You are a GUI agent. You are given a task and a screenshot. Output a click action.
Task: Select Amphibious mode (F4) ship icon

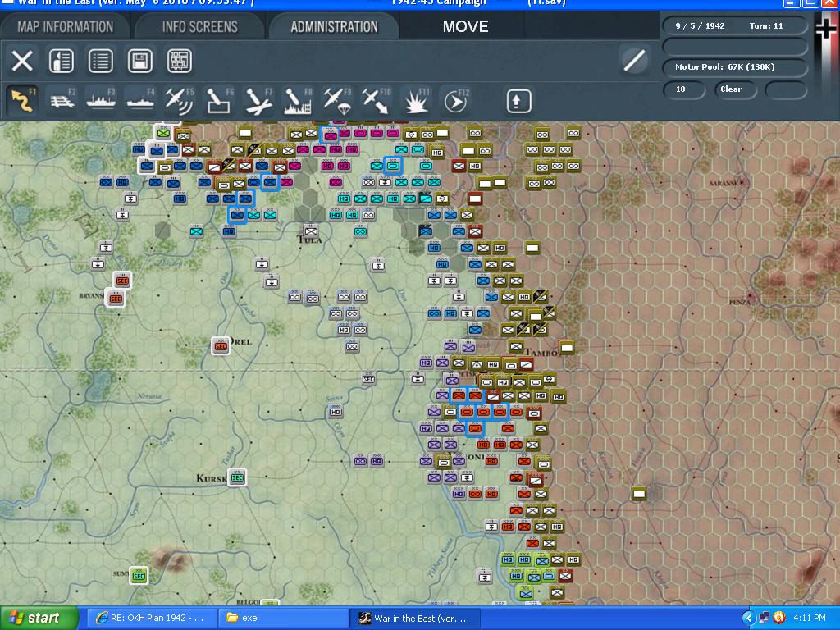(141, 101)
